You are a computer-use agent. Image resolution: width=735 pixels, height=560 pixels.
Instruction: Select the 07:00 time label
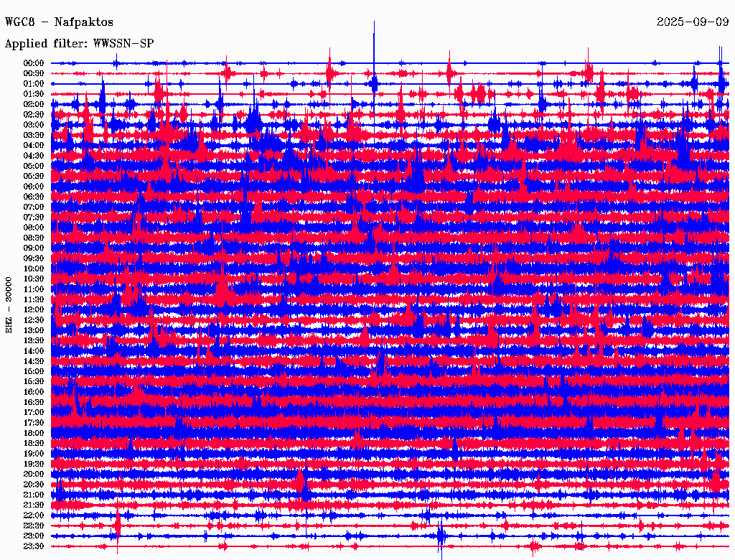(x=34, y=207)
